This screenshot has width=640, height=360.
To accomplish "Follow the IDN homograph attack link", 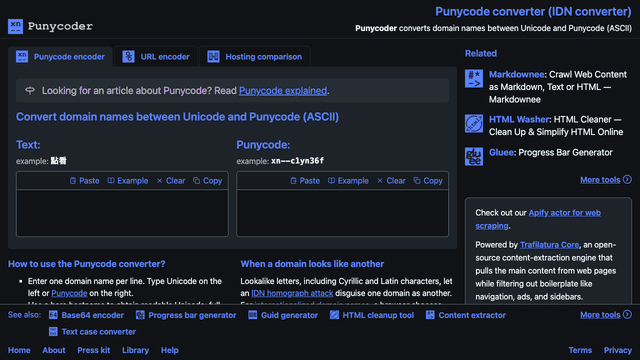I will point(292,293).
